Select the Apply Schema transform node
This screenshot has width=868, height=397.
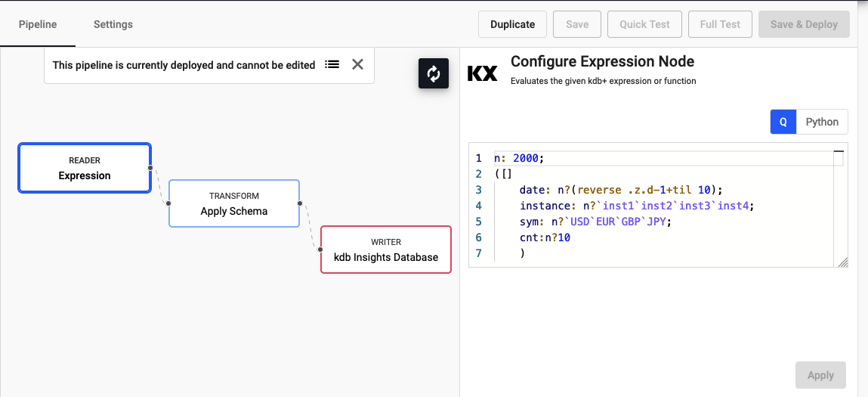233,203
